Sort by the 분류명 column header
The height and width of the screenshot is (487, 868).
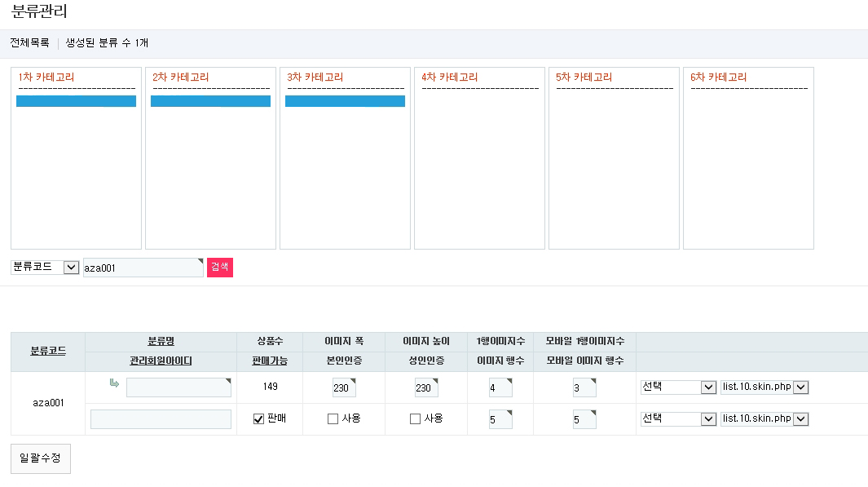click(x=161, y=342)
